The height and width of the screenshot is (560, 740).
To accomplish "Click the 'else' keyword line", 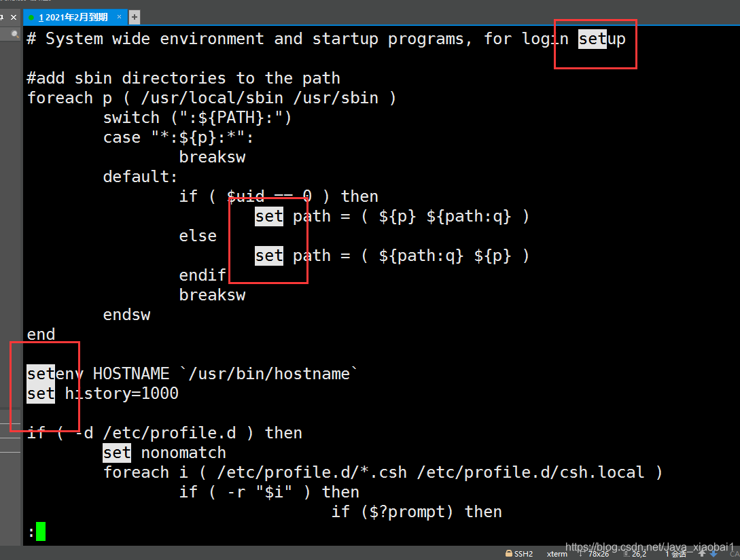I will (x=198, y=236).
